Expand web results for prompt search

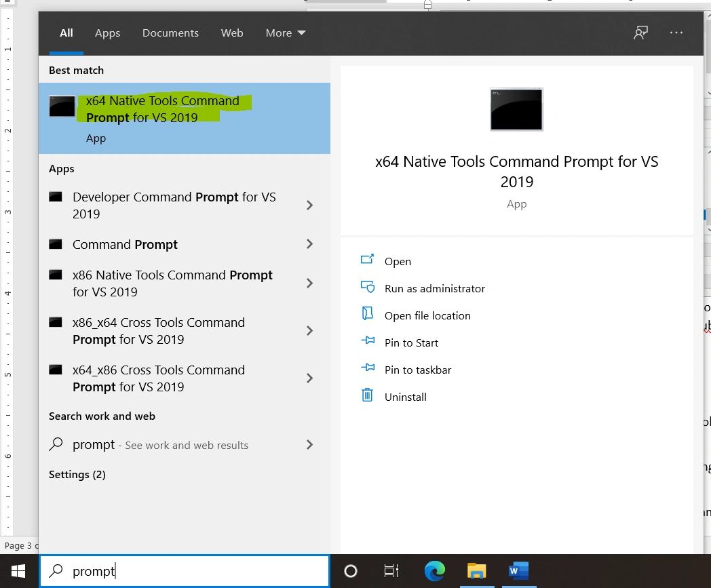point(310,445)
